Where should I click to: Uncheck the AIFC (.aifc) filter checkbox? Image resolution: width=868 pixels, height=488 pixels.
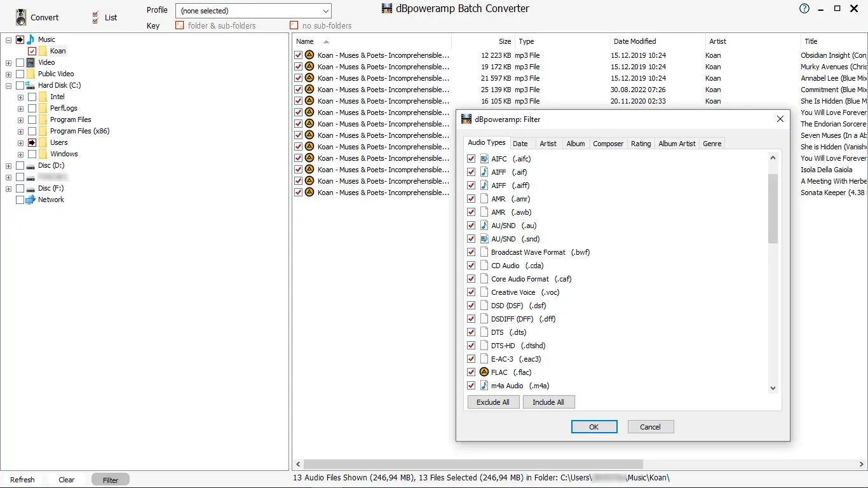[x=471, y=159]
